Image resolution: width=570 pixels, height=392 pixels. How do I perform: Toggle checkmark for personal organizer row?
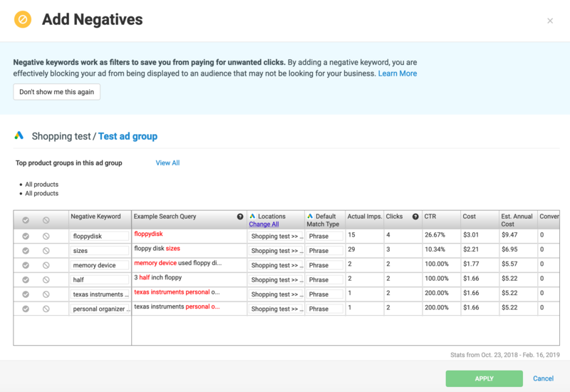point(26,309)
